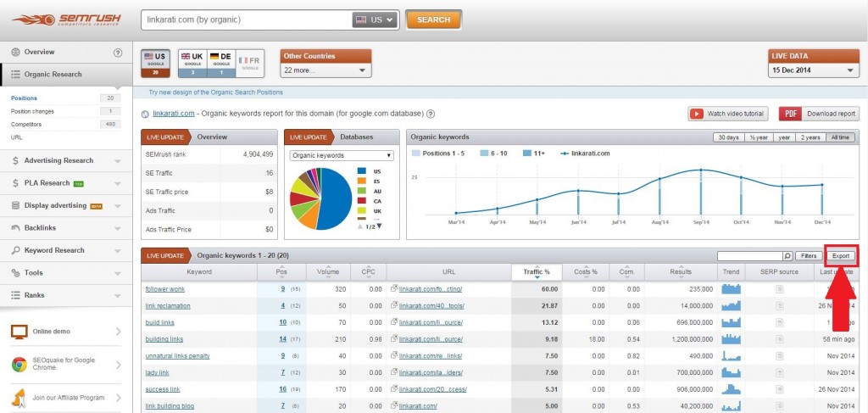868x413 pixels.
Task: Switch chart range to year
Action: point(784,137)
